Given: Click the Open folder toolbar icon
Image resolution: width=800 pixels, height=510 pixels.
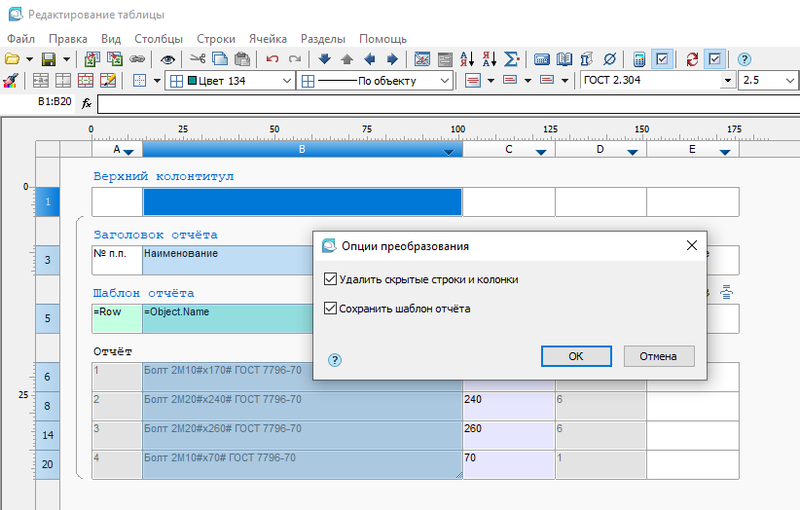Looking at the screenshot, I should (x=12, y=59).
